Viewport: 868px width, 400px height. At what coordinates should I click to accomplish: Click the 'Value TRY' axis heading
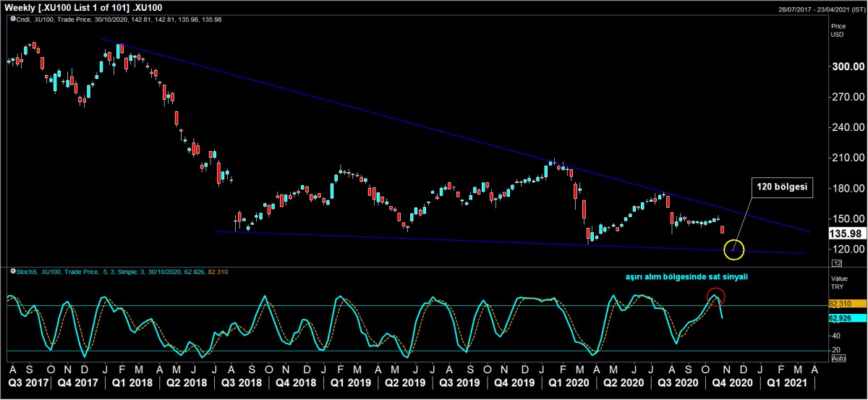(838, 282)
